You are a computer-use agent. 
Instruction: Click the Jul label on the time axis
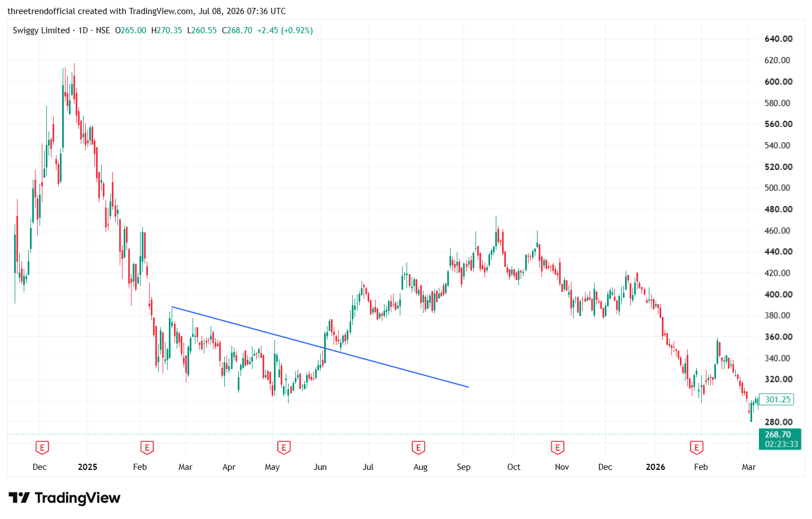tap(368, 467)
